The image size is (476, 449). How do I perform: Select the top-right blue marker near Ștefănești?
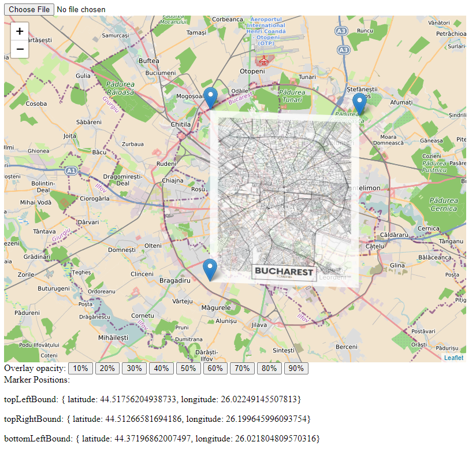click(x=359, y=103)
